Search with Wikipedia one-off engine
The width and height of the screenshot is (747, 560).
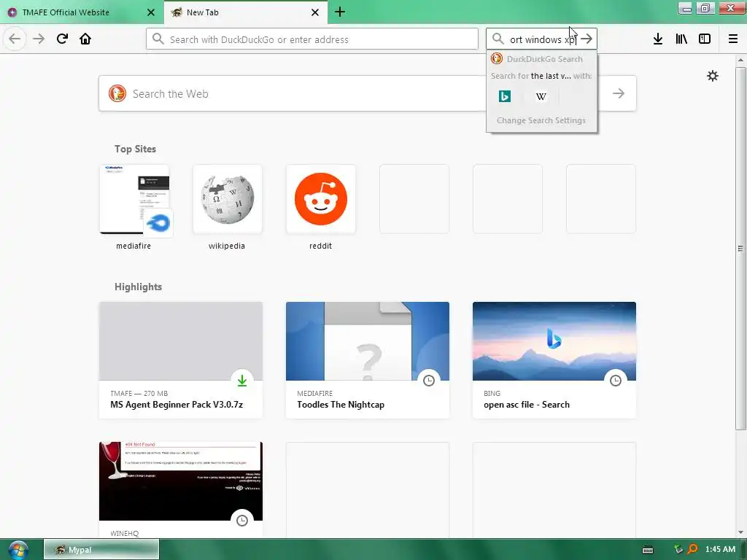[x=541, y=97]
